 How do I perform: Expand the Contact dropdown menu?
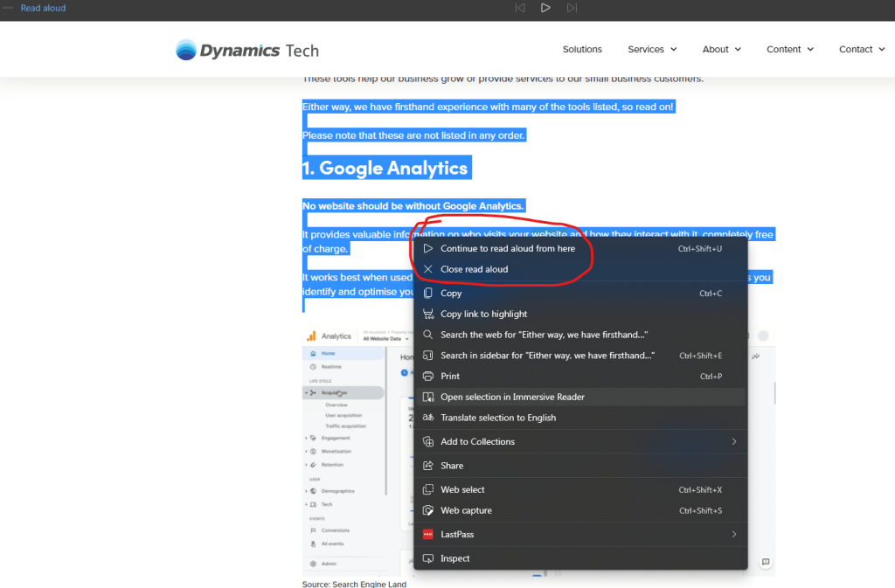pos(862,49)
